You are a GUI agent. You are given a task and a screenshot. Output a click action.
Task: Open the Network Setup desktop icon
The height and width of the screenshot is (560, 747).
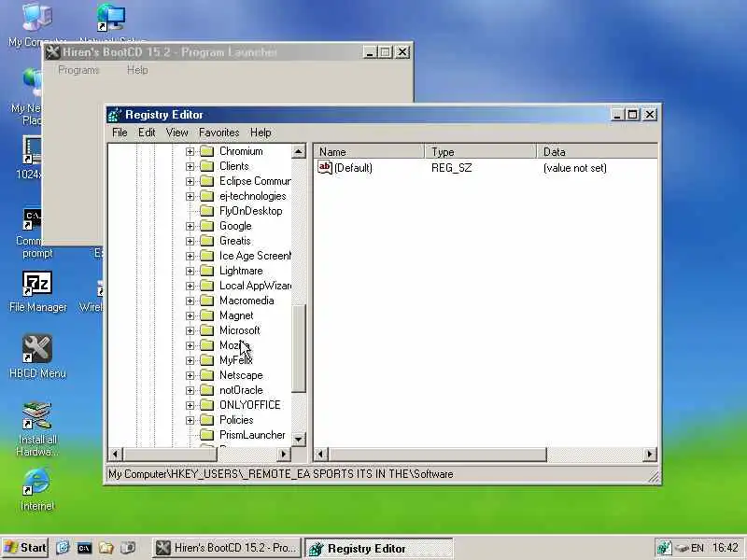(x=111, y=18)
